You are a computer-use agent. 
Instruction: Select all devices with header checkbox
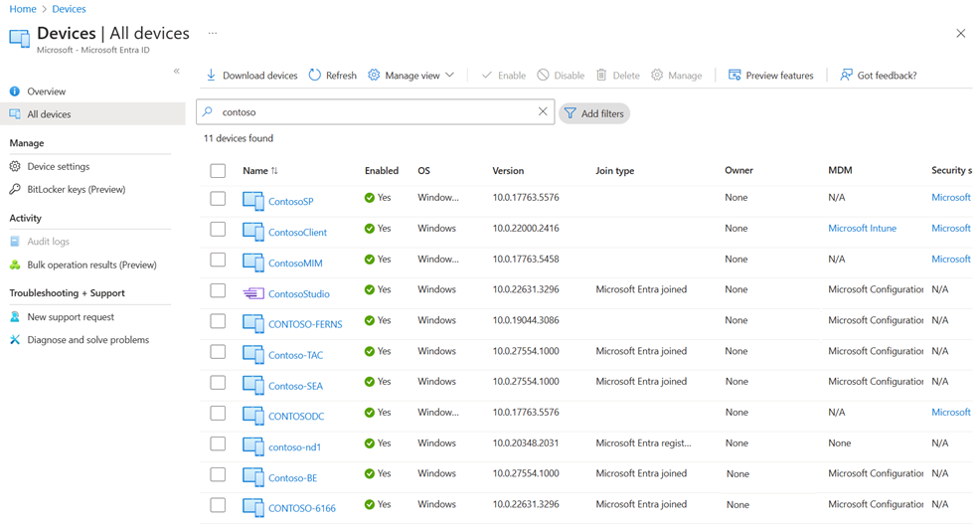pos(218,171)
